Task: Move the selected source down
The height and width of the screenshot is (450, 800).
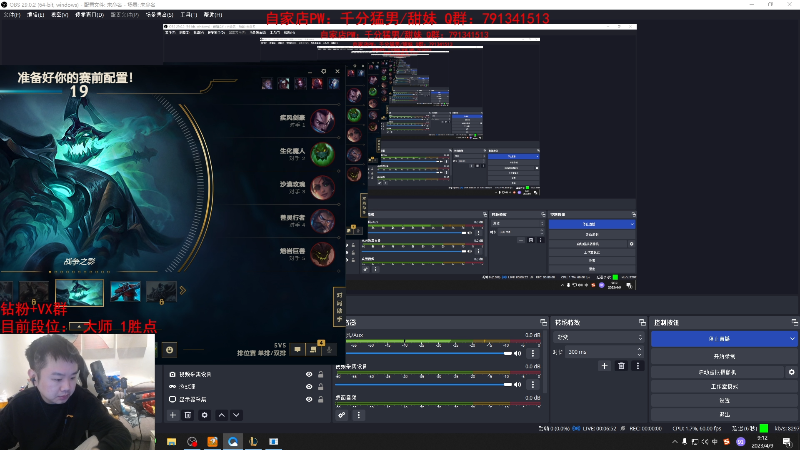Action: pyautogui.click(x=236, y=415)
